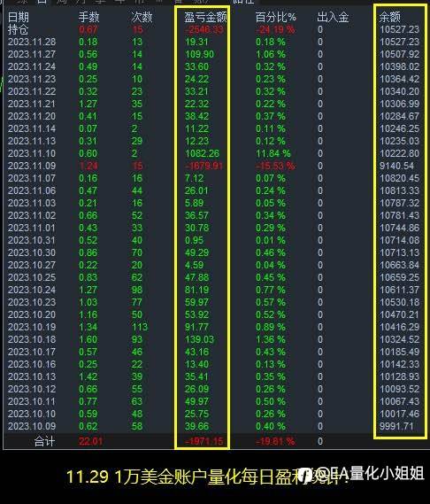Select the 2023.11.07 date row
Image resolution: width=430 pixels, height=504 pixels.
pos(32,178)
